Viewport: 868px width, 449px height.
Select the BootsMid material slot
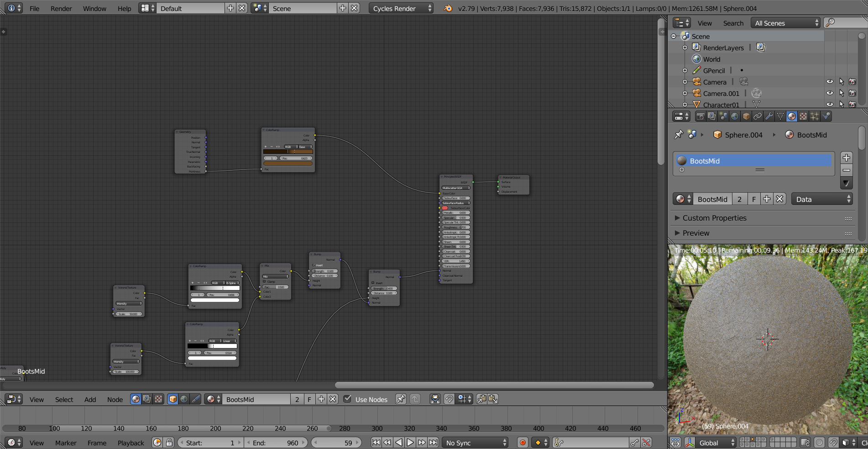point(754,160)
